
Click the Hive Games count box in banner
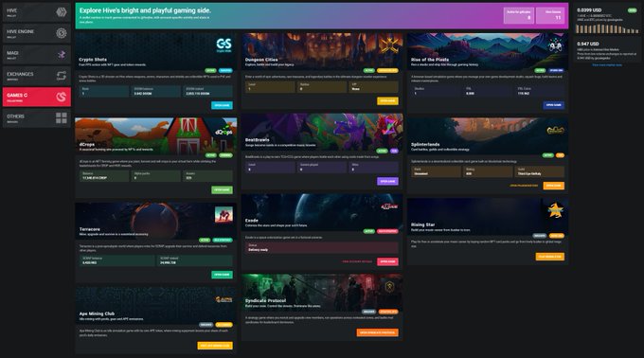pyautogui.click(x=550, y=15)
